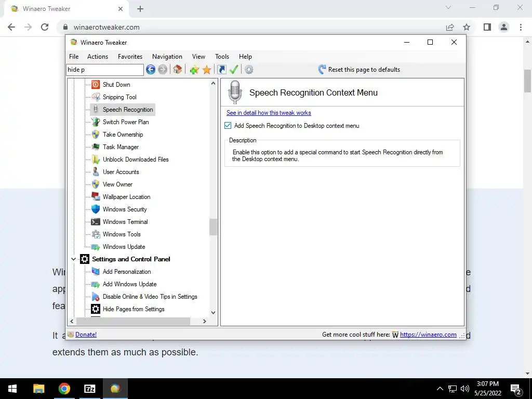Click the tree scroll down arrow

pyautogui.click(x=213, y=313)
